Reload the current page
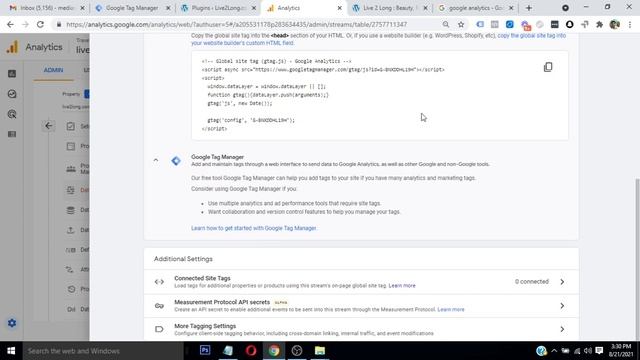 click(x=40, y=24)
